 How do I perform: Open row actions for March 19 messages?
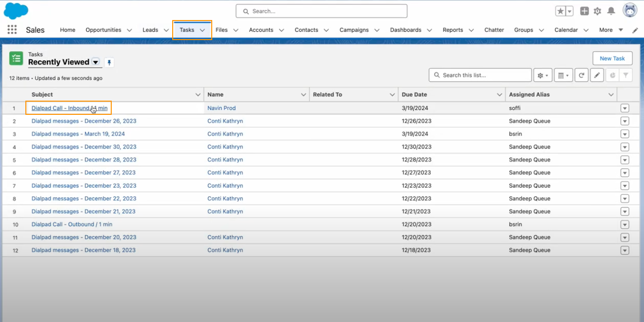pyautogui.click(x=624, y=134)
